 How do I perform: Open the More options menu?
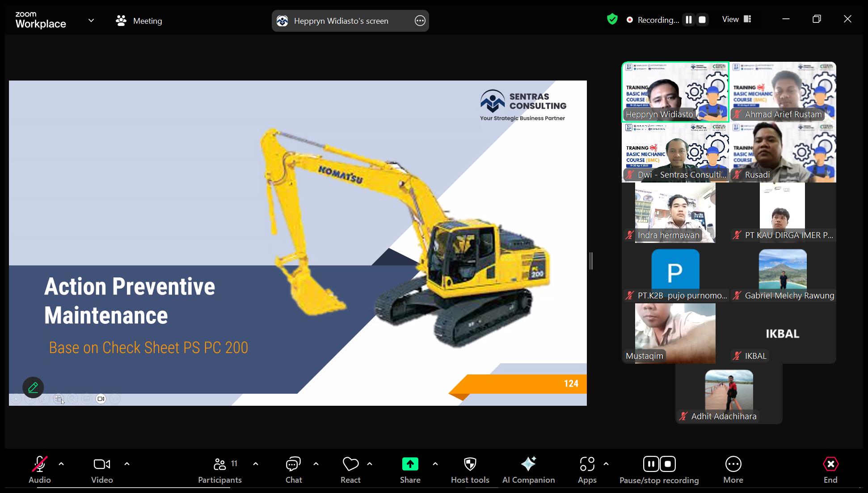click(x=733, y=470)
